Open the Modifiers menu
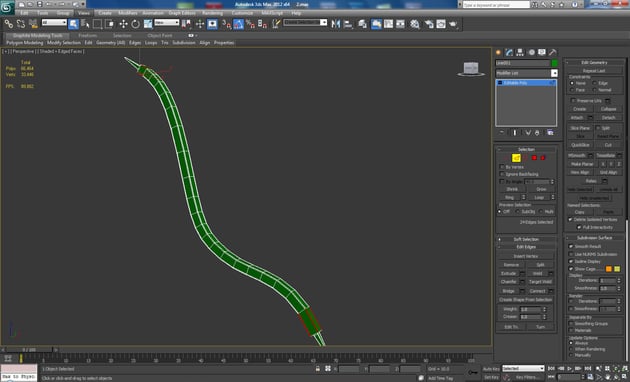The image size is (630, 382). 128,13
